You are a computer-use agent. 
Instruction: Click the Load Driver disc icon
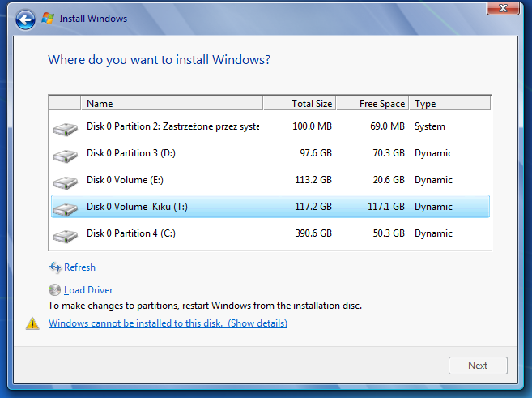pyautogui.click(x=54, y=290)
